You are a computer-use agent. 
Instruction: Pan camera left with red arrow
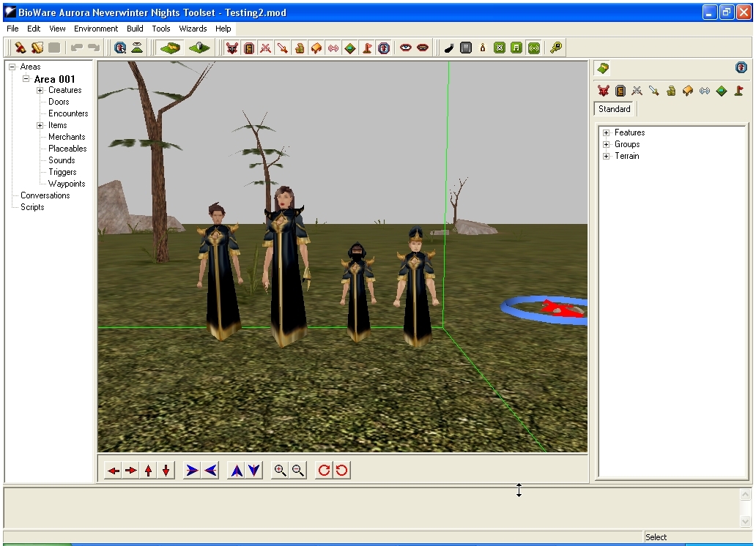coord(113,471)
